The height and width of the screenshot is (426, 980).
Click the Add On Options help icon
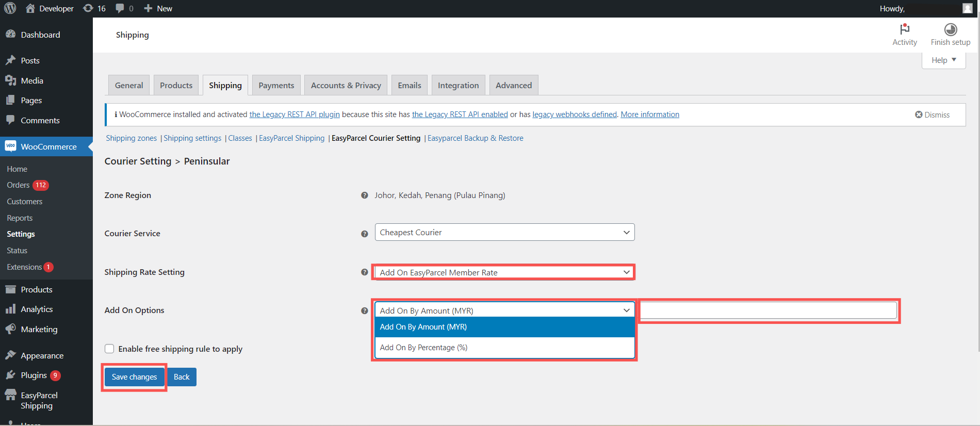(x=365, y=310)
